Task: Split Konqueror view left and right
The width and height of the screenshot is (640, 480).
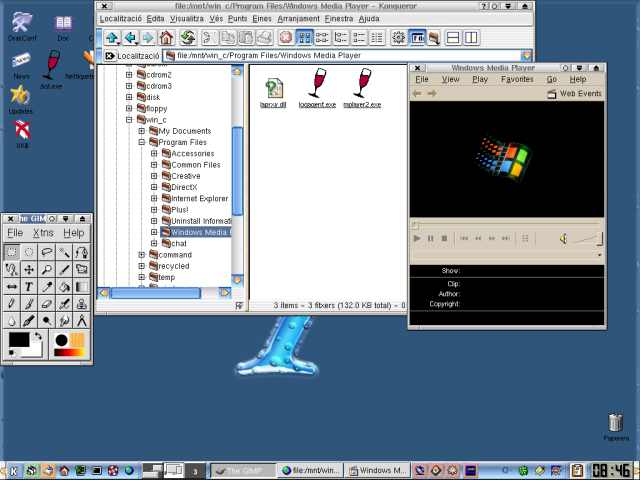Action: (471, 38)
